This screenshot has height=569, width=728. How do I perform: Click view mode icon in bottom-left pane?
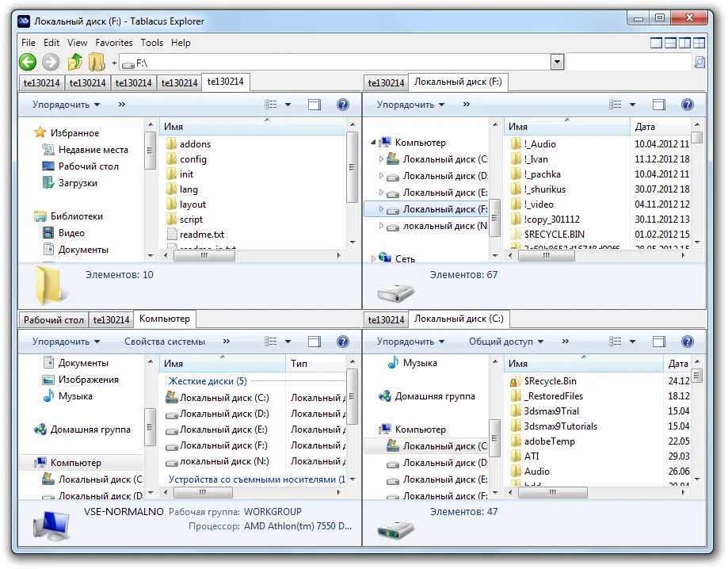[271, 342]
